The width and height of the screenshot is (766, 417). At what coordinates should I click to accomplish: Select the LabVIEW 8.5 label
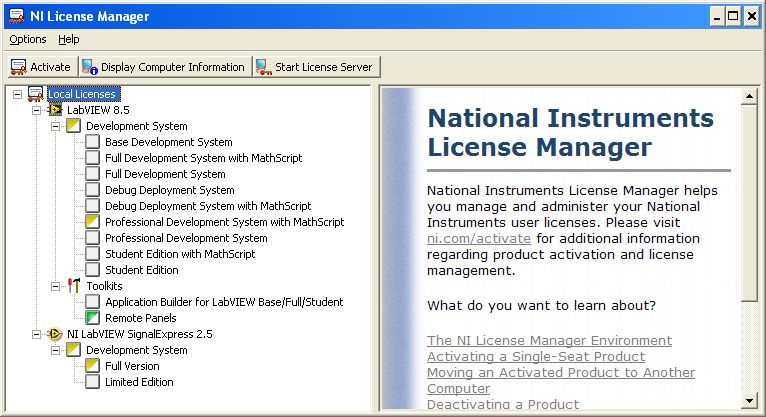98,110
